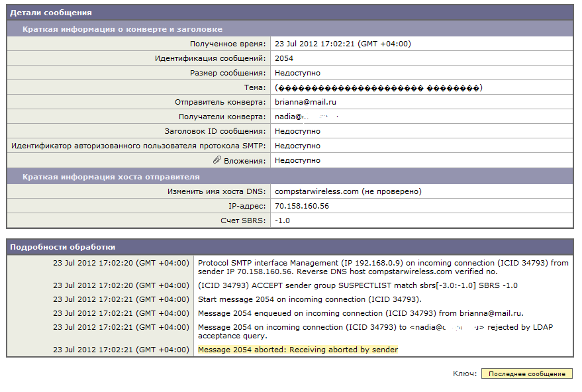Click the 'Идентификация сообщений' label

click(x=211, y=59)
